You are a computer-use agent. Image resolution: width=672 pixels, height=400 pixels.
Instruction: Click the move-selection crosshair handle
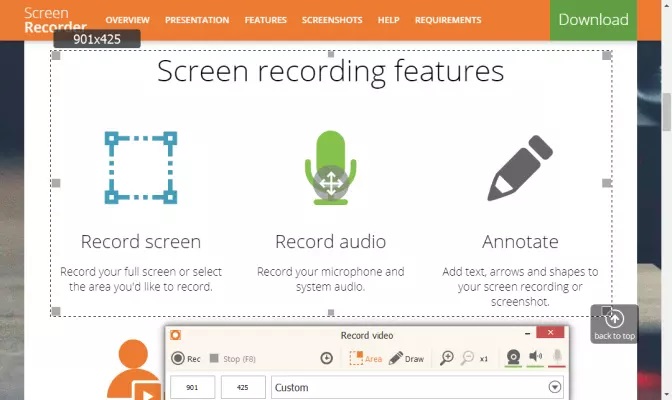click(331, 183)
